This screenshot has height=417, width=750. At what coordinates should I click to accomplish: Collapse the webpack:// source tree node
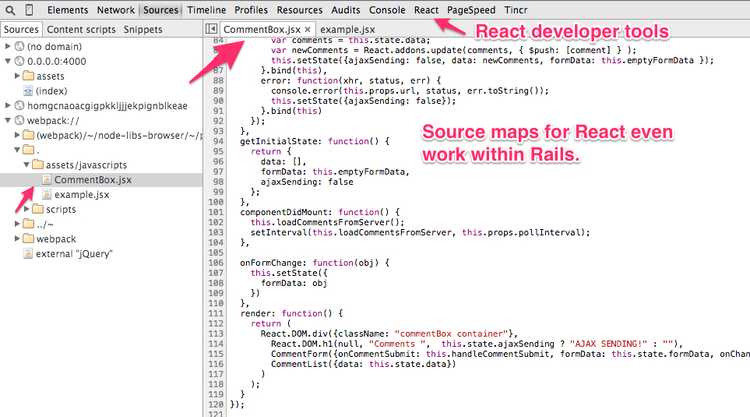[x=7, y=120]
